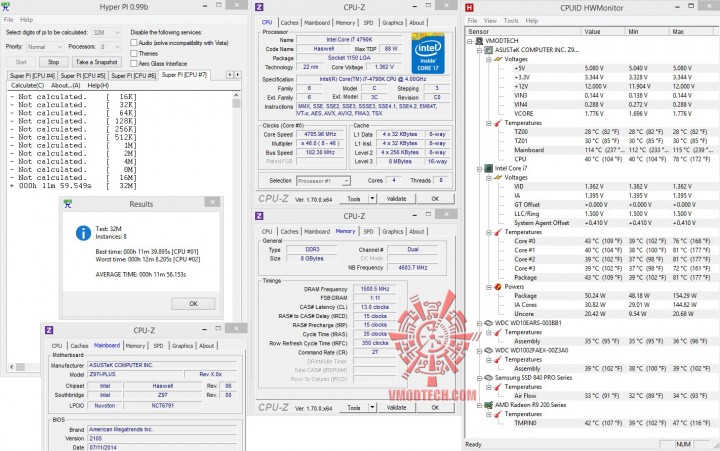Click the tab strip left scroll arrow
The width and height of the screenshot is (720, 451).
coord(230,74)
